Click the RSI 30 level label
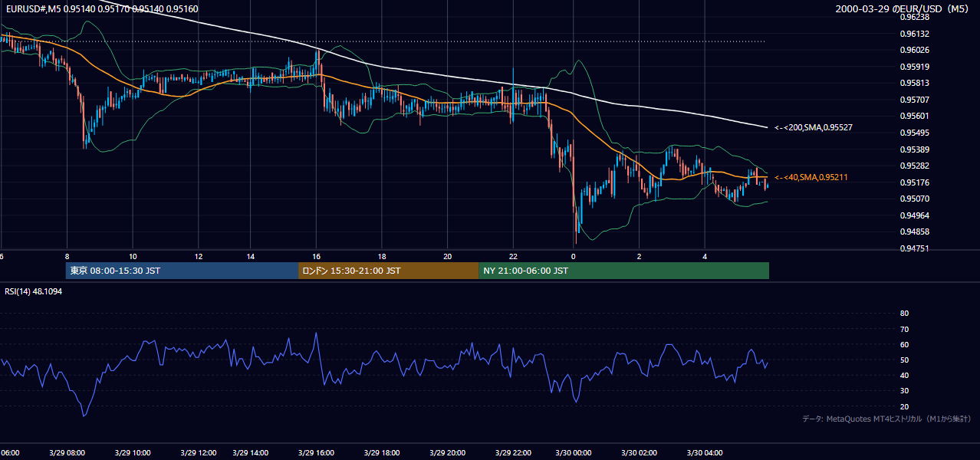980x460 pixels. click(904, 391)
